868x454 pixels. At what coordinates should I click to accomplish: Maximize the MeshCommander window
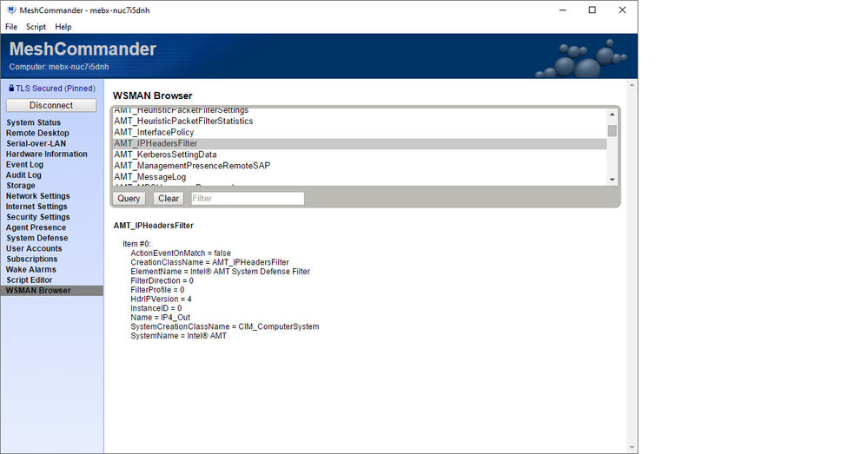[x=593, y=10]
